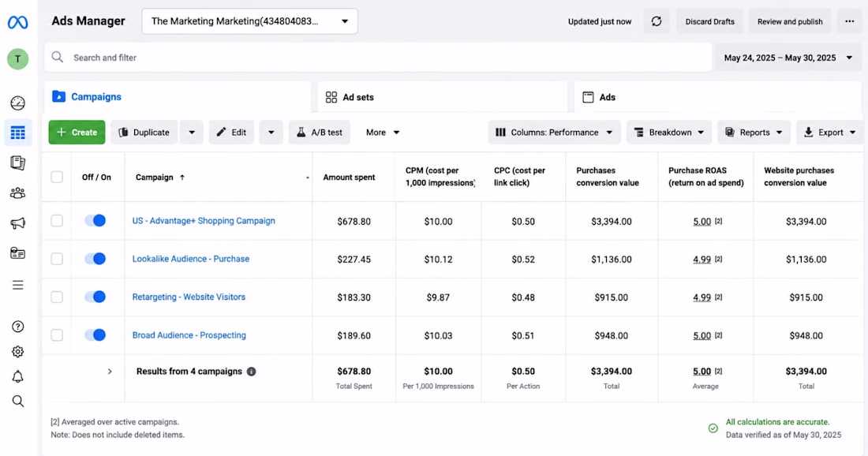Switch to the Ad sets tab
The height and width of the screenshot is (456, 868).
click(x=443, y=97)
